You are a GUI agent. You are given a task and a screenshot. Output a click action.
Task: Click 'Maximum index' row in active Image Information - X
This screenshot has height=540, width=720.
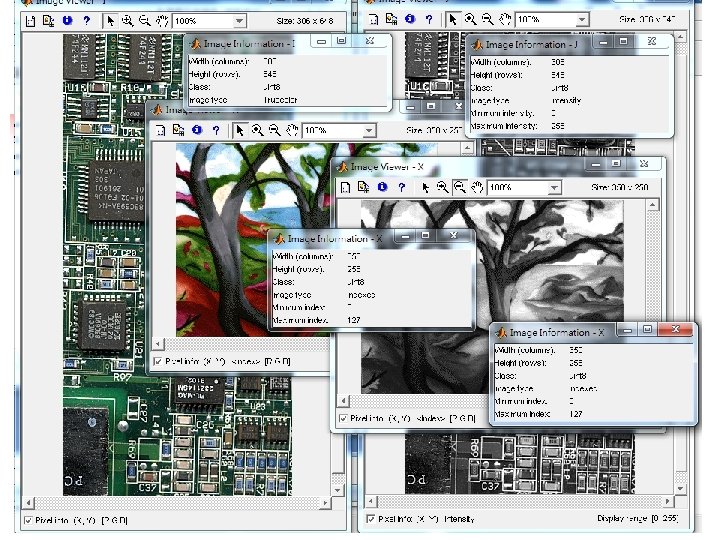click(593, 414)
